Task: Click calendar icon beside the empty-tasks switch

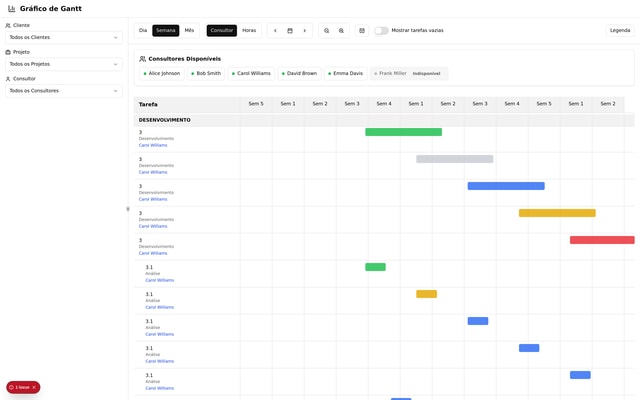Action: 362,31
